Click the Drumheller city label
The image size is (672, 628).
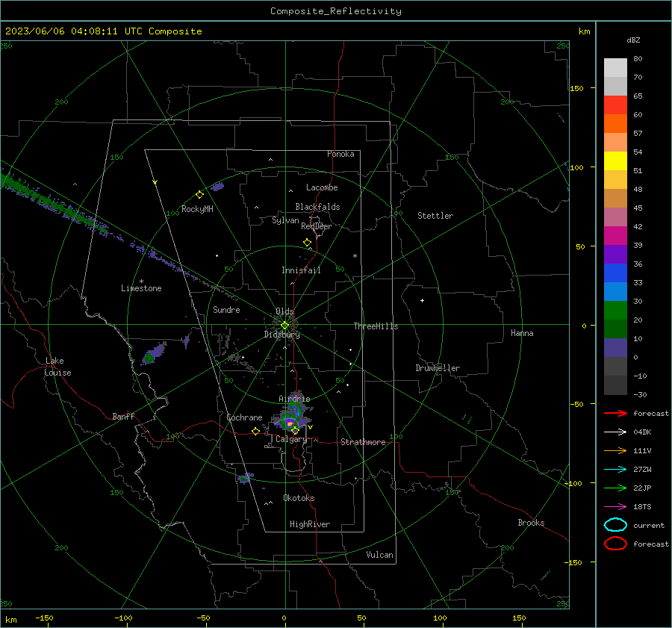(x=438, y=368)
